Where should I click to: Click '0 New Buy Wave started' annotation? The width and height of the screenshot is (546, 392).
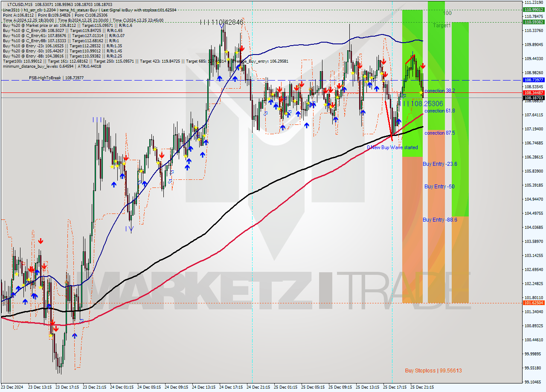click(x=392, y=147)
